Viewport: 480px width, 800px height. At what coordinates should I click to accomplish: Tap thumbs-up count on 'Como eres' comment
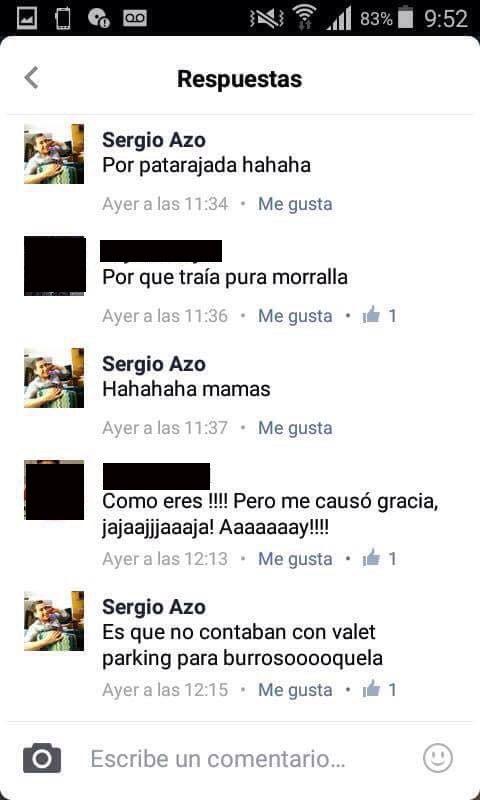pyautogui.click(x=380, y=559)
